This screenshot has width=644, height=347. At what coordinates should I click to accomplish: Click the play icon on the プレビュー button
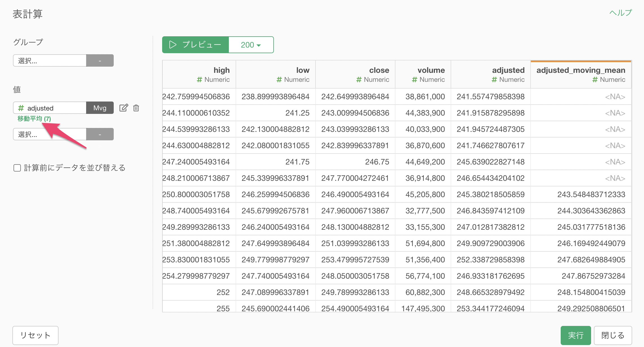173,45
